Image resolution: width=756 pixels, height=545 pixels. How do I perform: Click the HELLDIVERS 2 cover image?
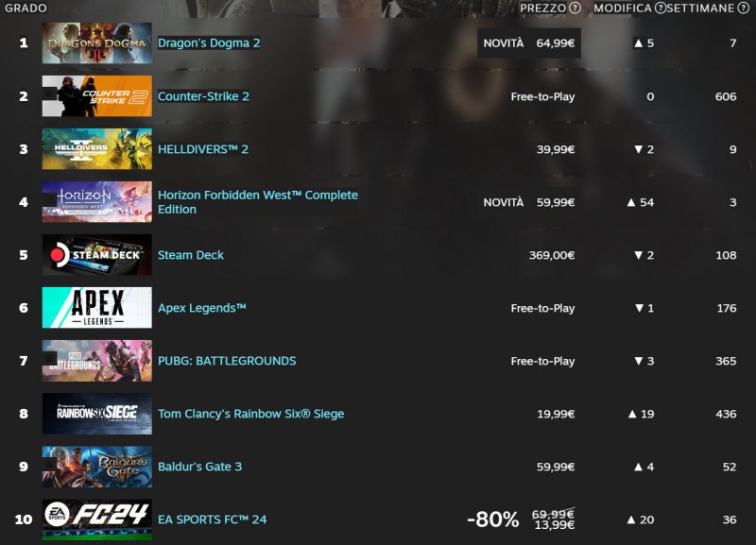coord(96,149)
